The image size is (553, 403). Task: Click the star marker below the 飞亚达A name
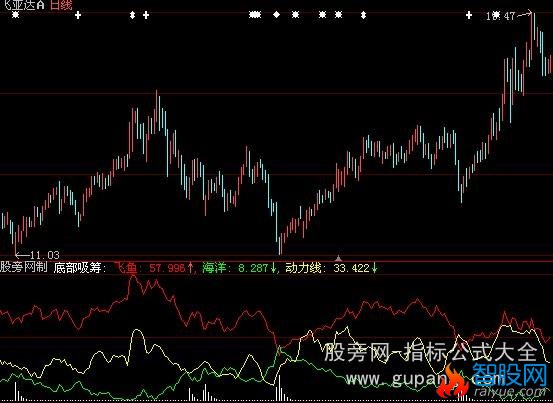pyautogui.click(x=15, y=15)
